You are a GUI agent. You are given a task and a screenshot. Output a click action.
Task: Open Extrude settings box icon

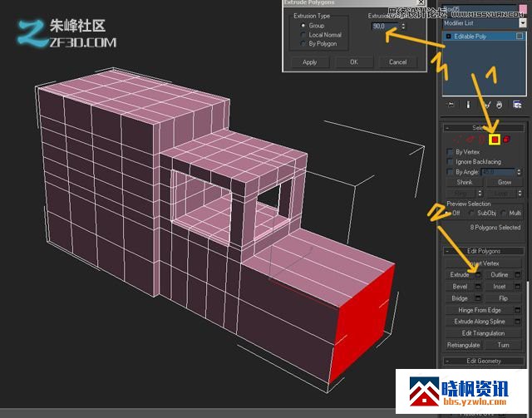coord(478,275)
